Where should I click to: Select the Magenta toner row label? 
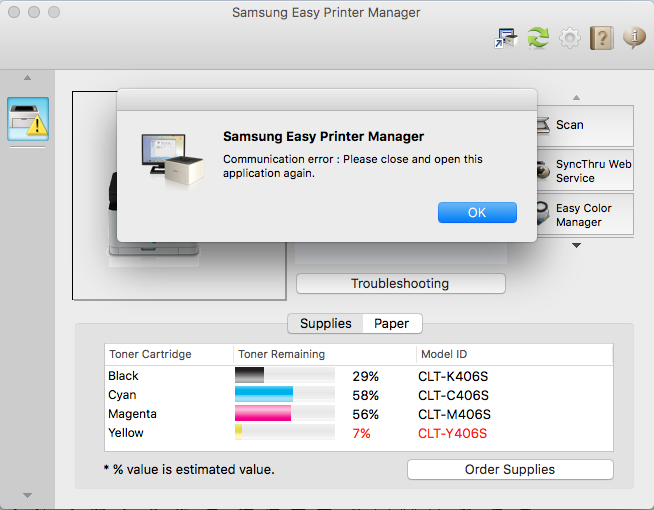click(x=132, y=414)
